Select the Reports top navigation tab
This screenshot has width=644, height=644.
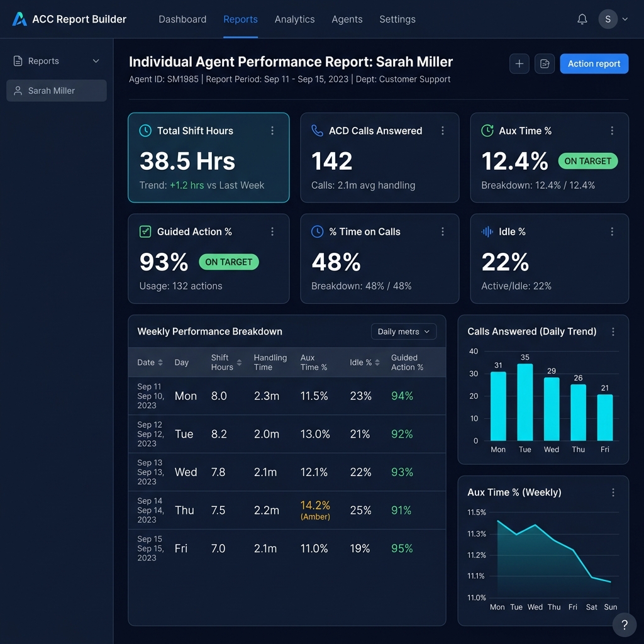point(240,19)
